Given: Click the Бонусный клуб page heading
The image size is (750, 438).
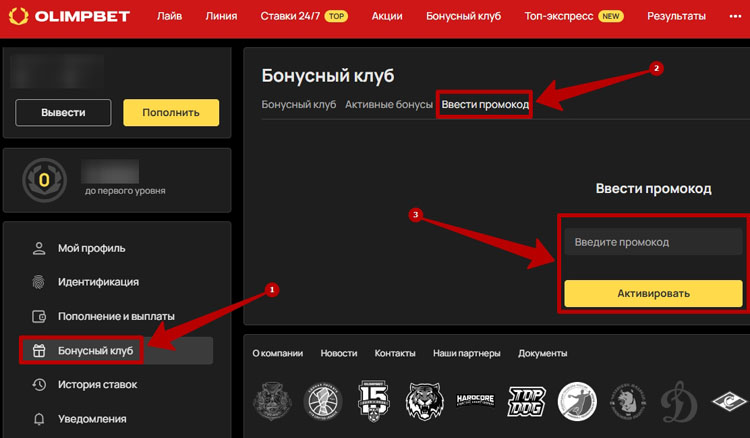Looking at the screenshot, I should point(328,76).
